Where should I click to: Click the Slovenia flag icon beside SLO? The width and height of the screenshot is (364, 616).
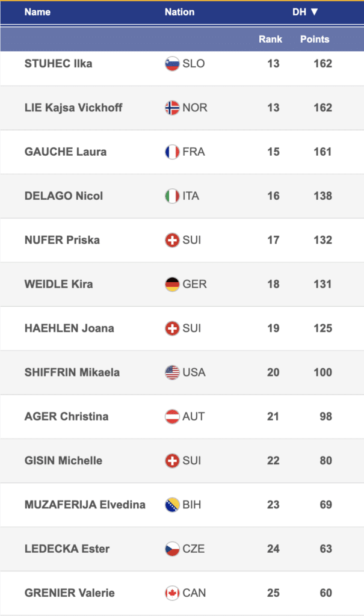pyautogui.click(x=172, y=63)
